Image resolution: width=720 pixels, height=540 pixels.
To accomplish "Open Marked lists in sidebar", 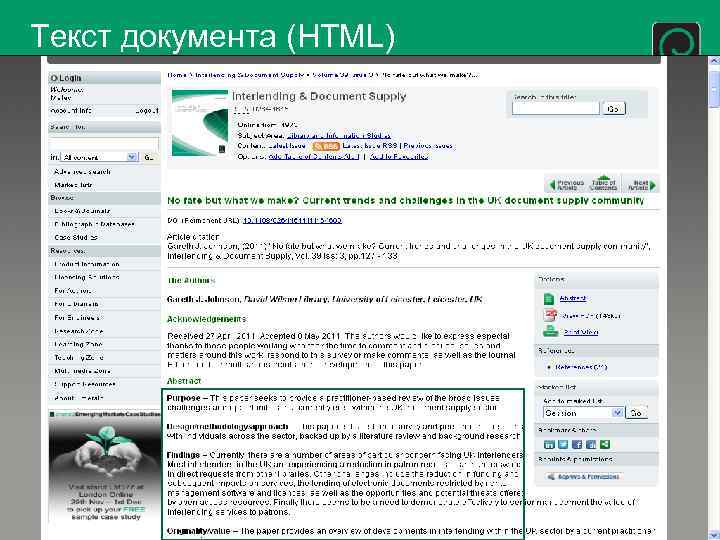I will [x=73, y=185].
